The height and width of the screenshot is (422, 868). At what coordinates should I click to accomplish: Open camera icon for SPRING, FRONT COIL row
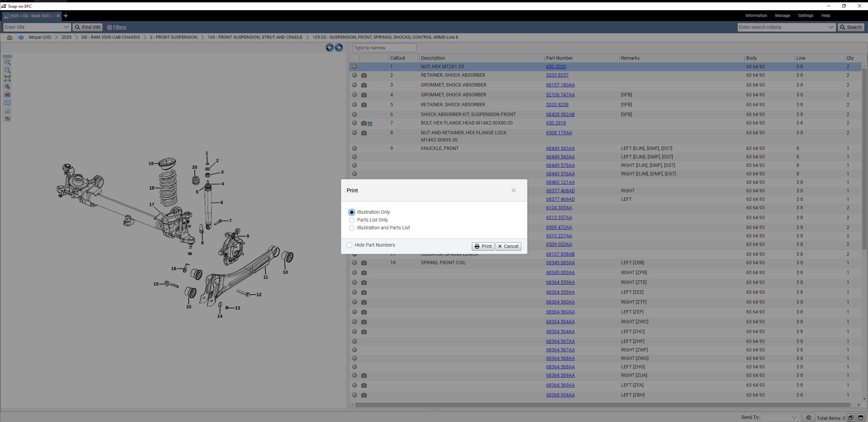364,263
